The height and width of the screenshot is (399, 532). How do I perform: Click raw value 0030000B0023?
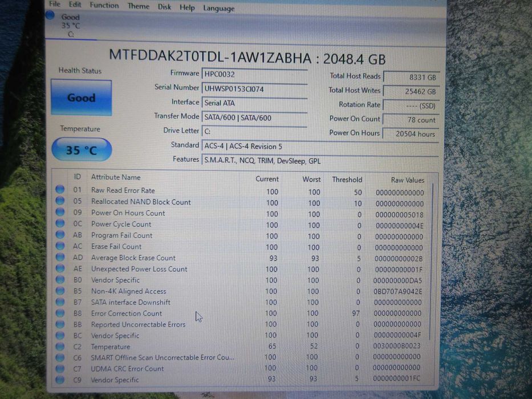pyautogui.click(x=397, y=346)
